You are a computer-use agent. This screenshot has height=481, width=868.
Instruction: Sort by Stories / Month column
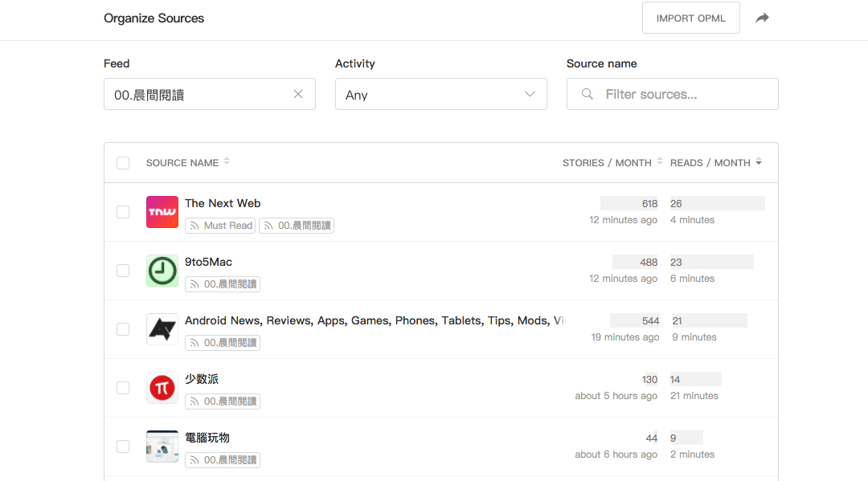[612, 163]
